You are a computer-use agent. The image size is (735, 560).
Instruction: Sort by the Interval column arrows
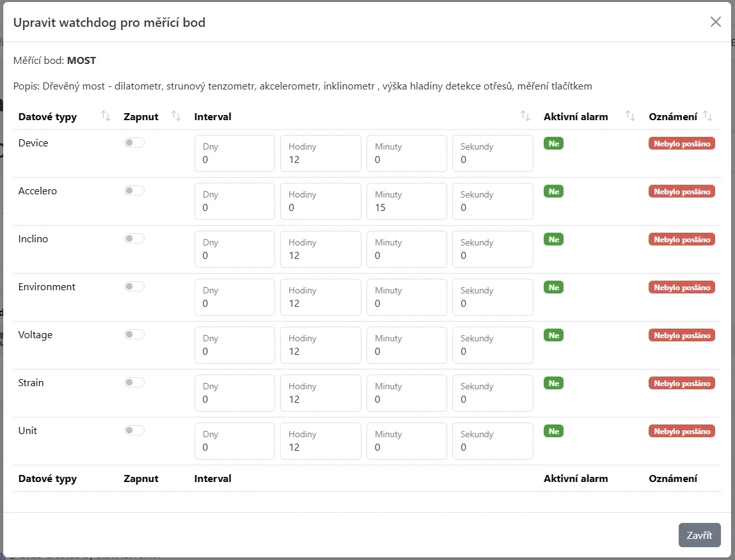point(525,116)
